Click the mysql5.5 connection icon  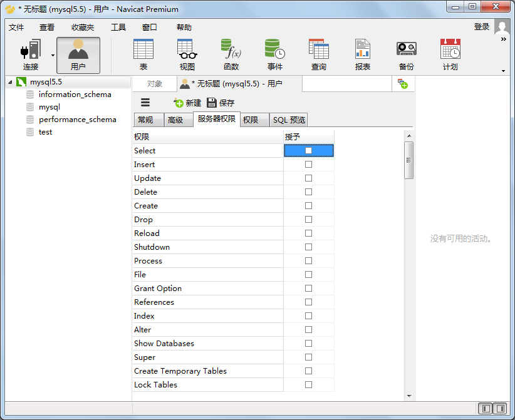click(x=21, y=82)
